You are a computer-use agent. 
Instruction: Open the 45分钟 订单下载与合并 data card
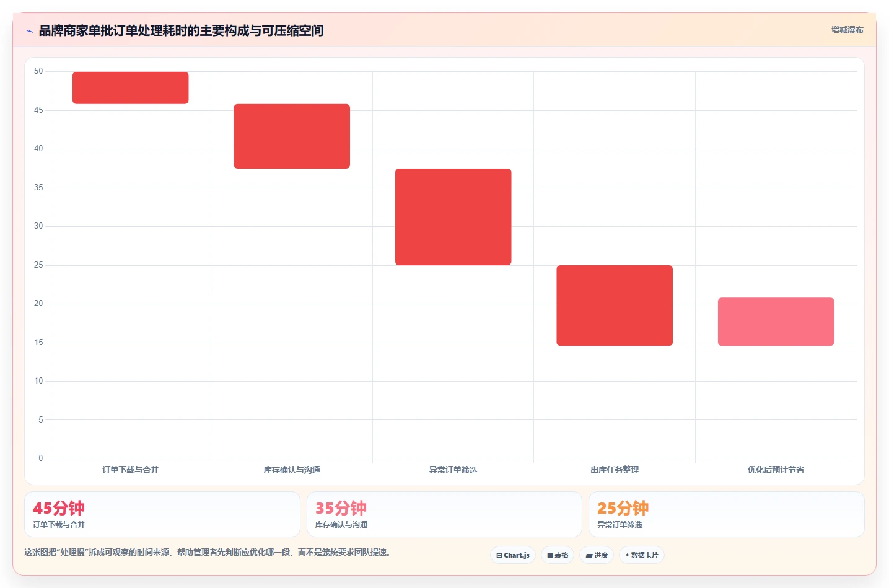pyautogui.click(x=162, y=514)
